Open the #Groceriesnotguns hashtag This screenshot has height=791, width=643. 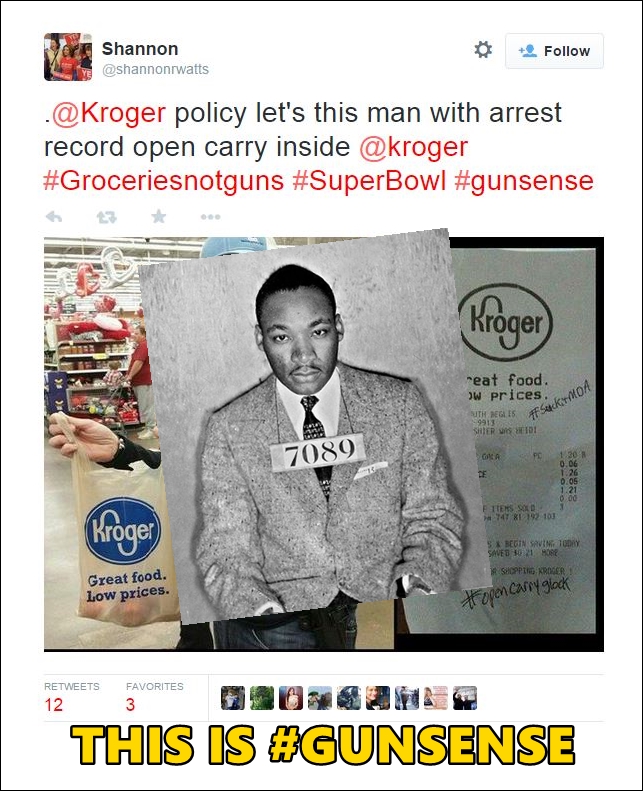(164, 181)
